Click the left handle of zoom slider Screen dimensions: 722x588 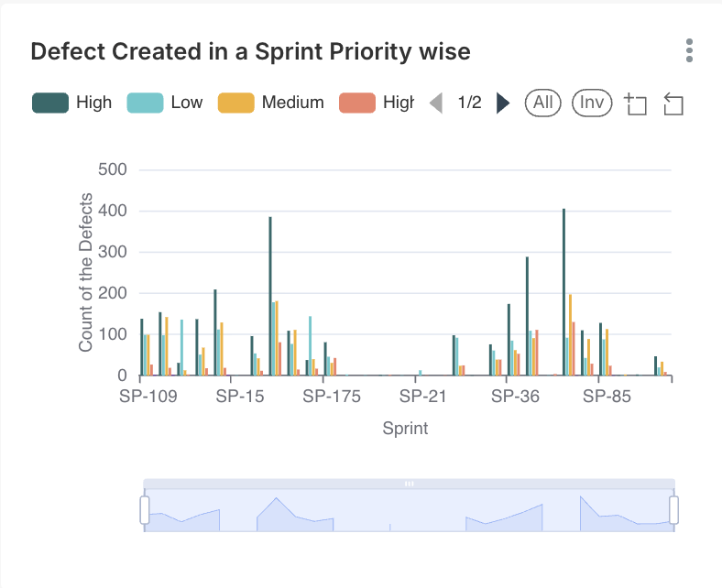click(145, 510)
